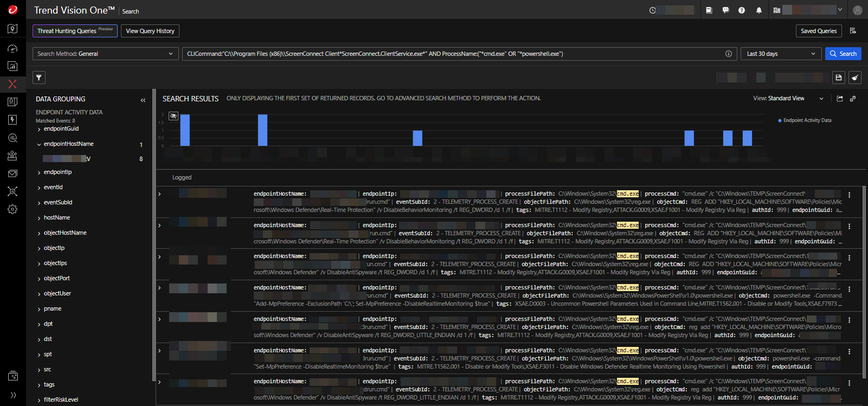Collapse the Data Grouping panel

(143, 100)
